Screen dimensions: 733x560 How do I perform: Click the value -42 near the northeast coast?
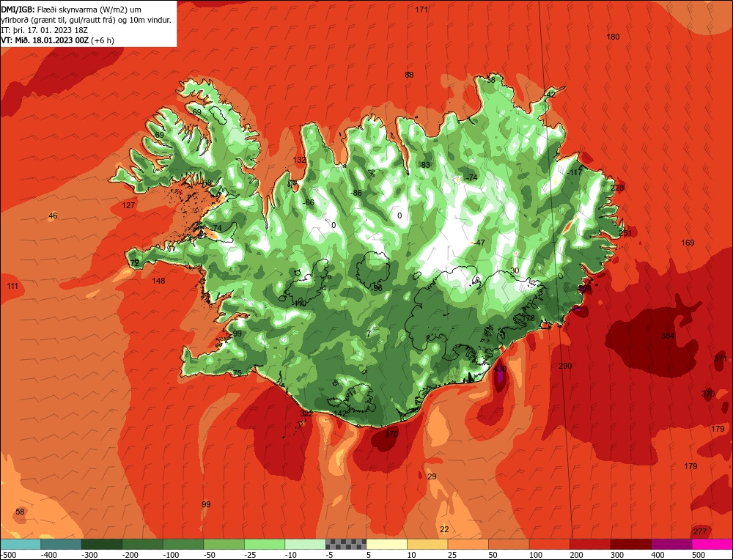coord(549,95)
